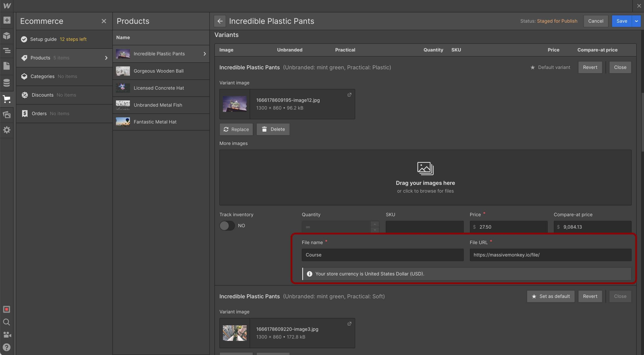
Task: Open the Pages panel icon
Action: click(x=7, y=66)
